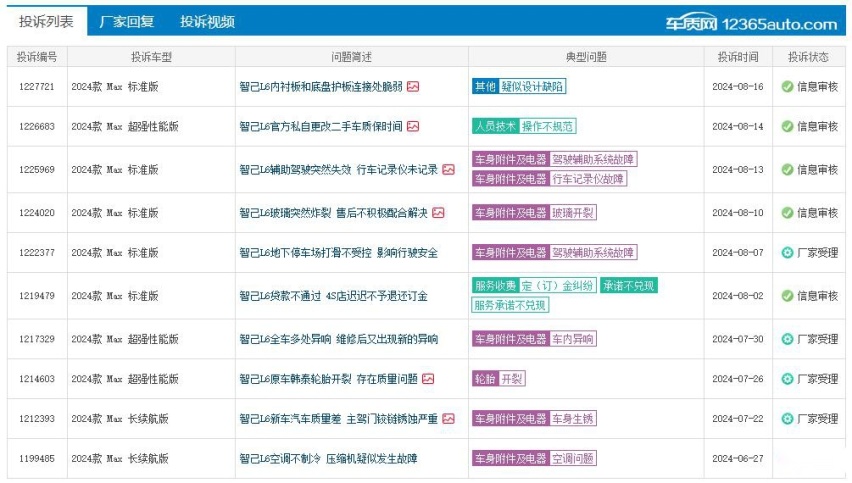The image size is (852, 483).
Task: Click the 空调问题 tag
Action: (573, 459)
